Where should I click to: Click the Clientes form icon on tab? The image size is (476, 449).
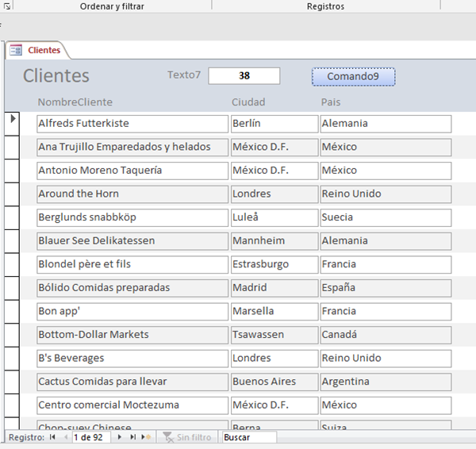coord(15,50)
